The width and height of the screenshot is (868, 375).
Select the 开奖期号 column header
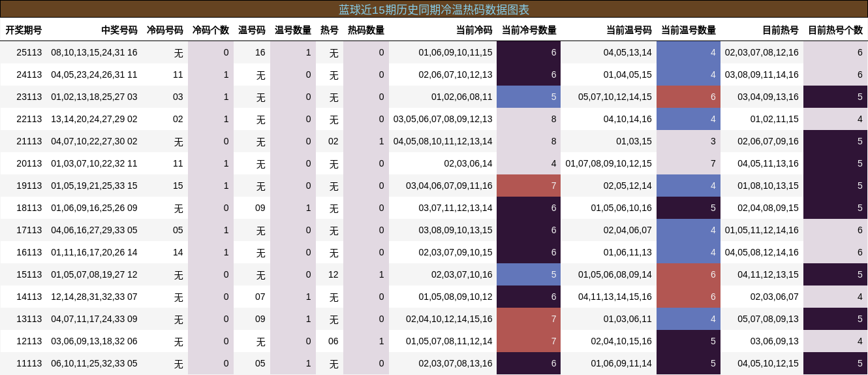(23, 30)
